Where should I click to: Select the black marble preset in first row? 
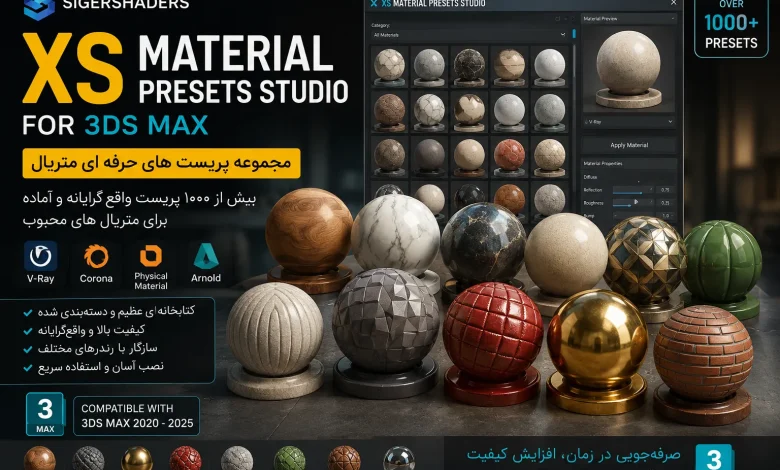point(469,67)
